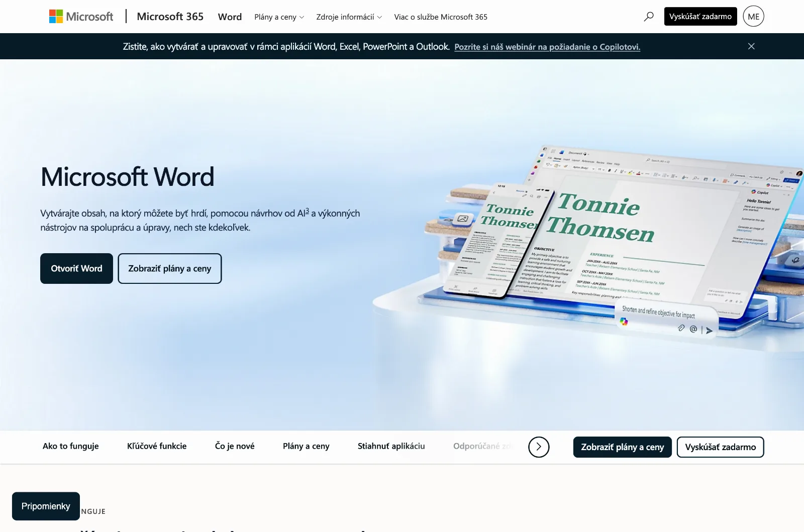The width and height of the screenshot is (804, 532).
Task: Select Plány a ceny in section bar
Action: tap(306, 446)
